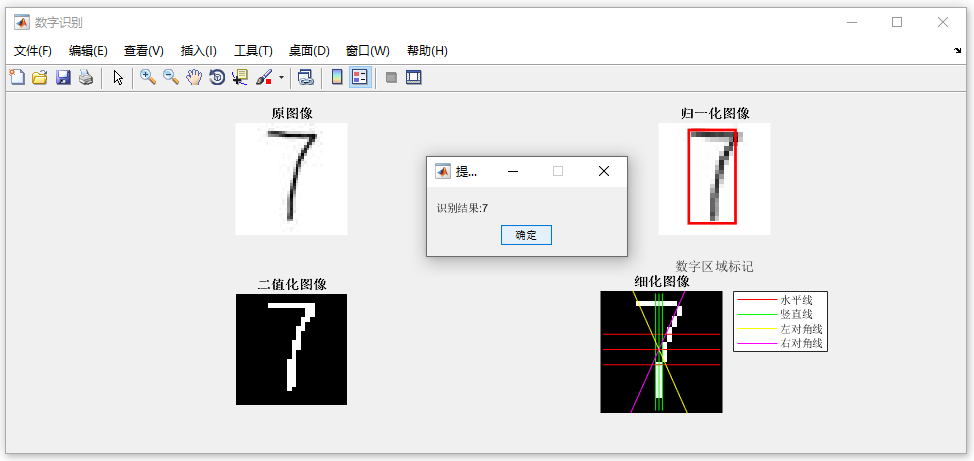The width and height of the screenshot is (974, 461).
Task: Click the Open File folder icon
Action: (40, 77)
